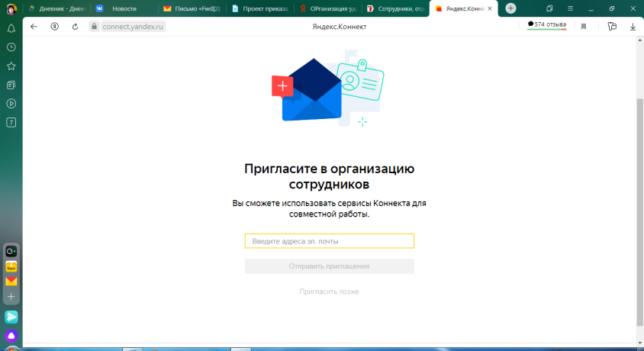Restore down the browser window
Image resolution: width=644 pixels, height=351 pixels.
pyautogui.click(x=611, y=8)
